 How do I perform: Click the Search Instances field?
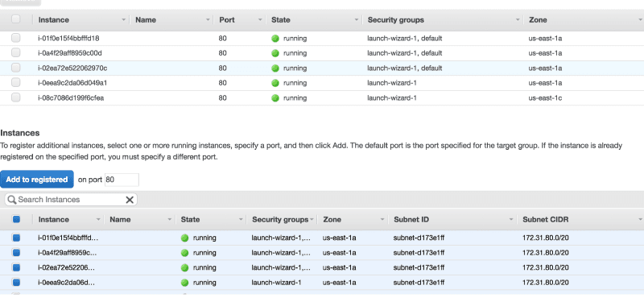(71, 200)
